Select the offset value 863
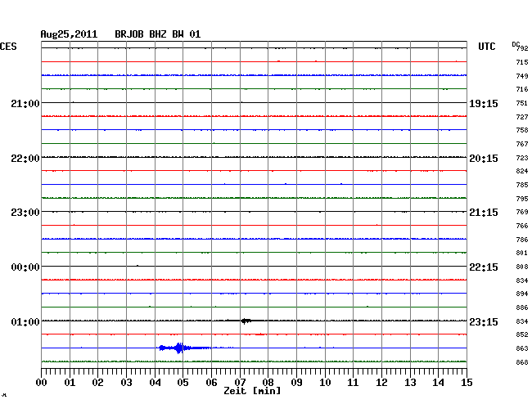 522,348
